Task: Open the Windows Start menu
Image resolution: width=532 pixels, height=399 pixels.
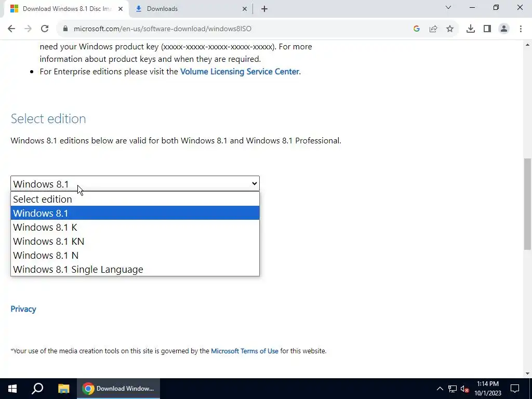Action: (12, 389)
